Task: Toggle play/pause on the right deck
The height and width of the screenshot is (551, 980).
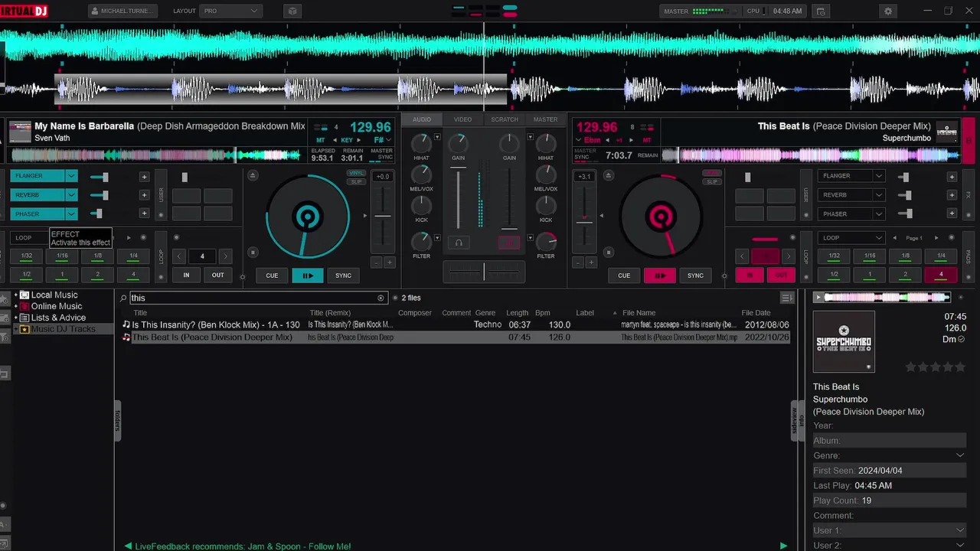Action: click(x=659, y=275)
